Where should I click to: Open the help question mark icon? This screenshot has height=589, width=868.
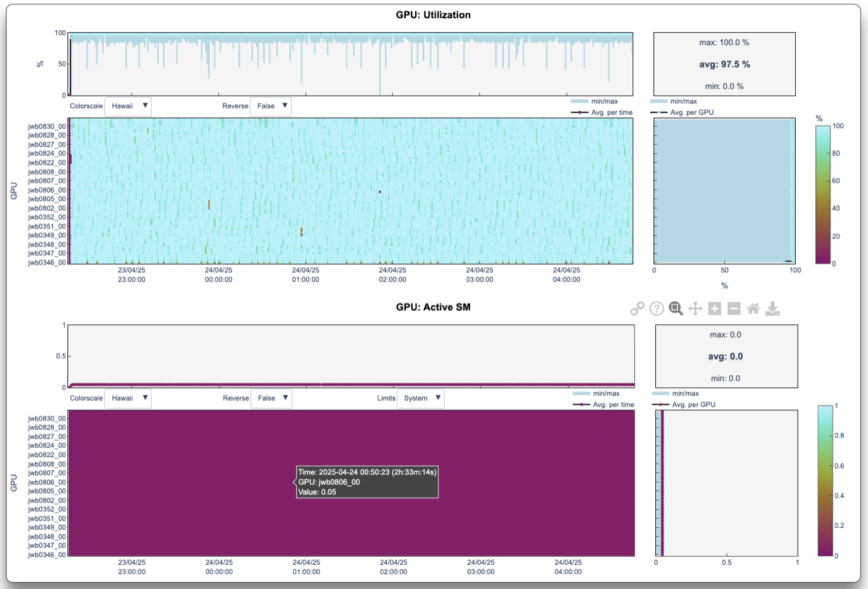point(656,309)
